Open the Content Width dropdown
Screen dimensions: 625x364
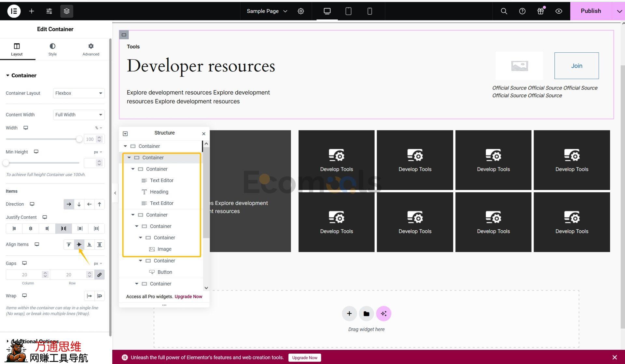point(79,115)
